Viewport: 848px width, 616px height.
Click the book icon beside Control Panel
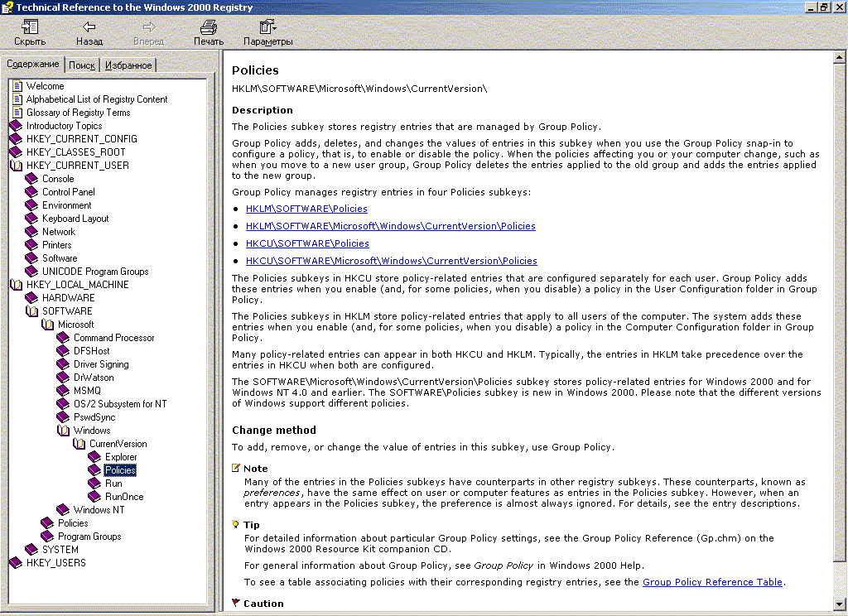tap(32, 192)
